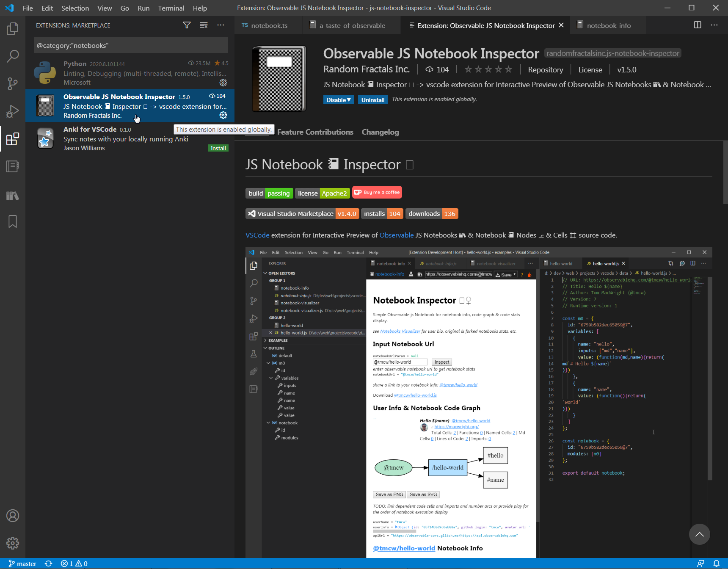Screen dimensions: 728x569
Task: Open the Changelog tab
Action: coord(380,132)
